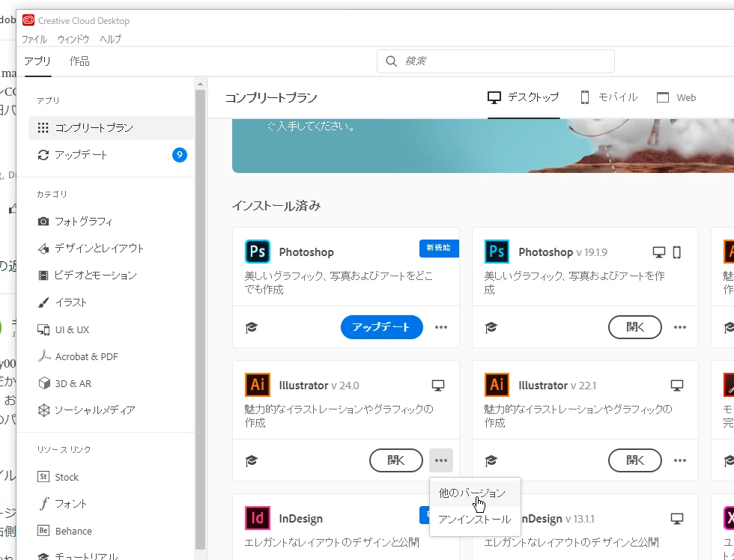Click more options button for Illustrator v 24.0
Screen dimensions: 734x560
(441, 460)
